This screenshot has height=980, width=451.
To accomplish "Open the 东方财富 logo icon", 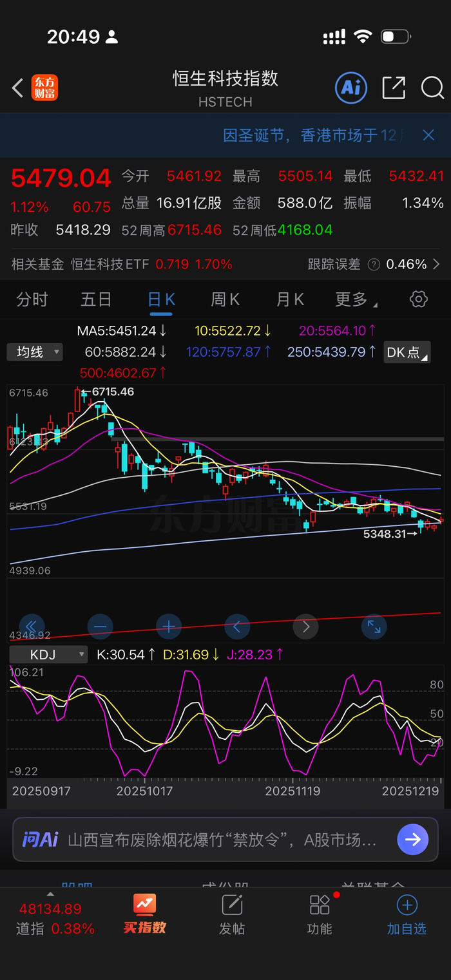I will pos(44,88).
